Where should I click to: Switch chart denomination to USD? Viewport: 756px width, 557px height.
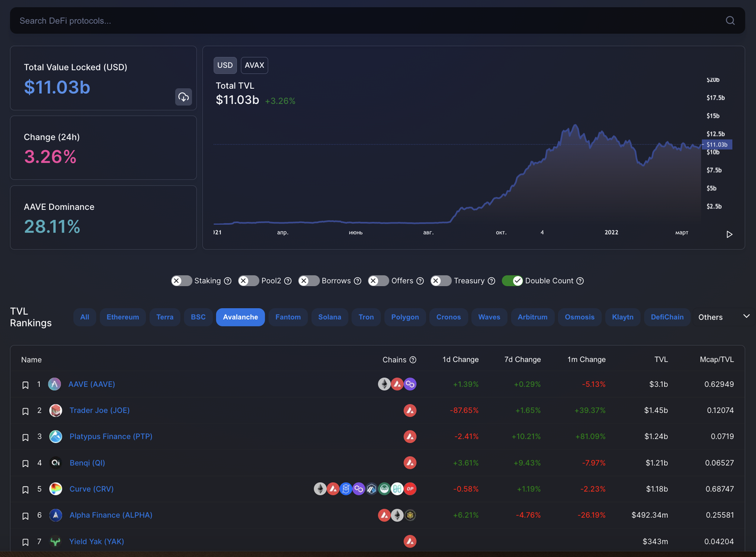pyautogui.click(x=225, y=66)
